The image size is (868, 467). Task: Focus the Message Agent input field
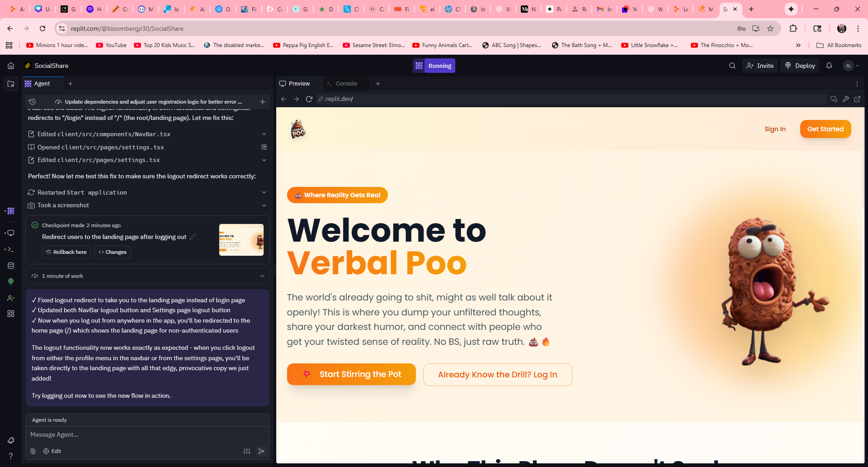pos(147,434)
